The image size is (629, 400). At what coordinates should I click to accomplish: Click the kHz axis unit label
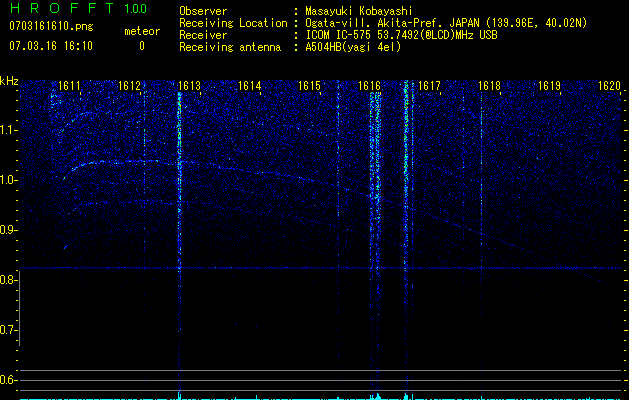10,81
